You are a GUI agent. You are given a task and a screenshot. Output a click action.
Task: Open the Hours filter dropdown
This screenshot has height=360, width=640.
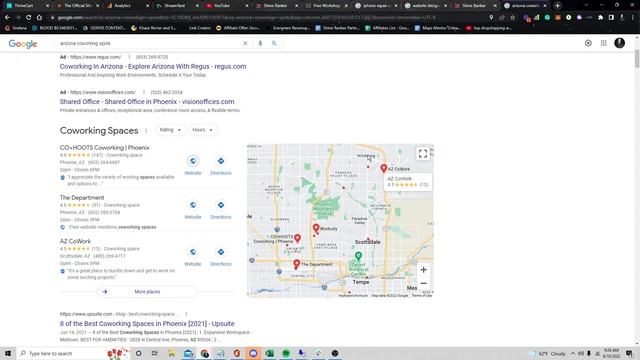(202, 130)
